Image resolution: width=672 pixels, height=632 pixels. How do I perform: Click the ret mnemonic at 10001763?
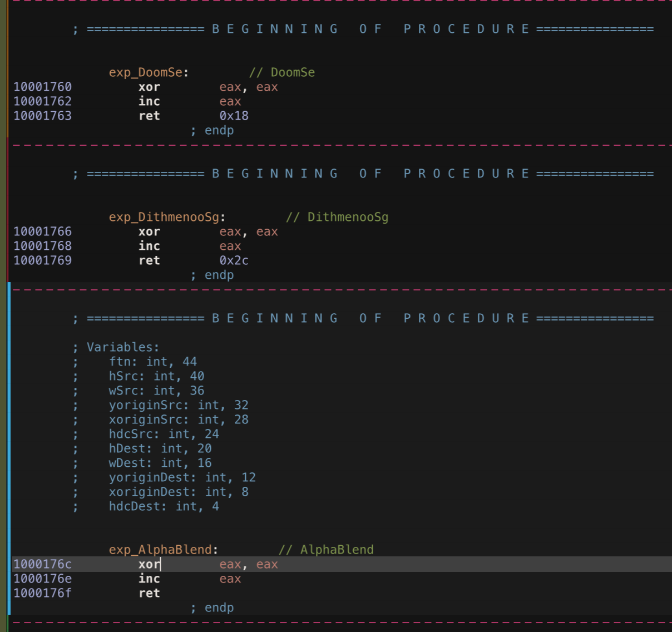149,116
